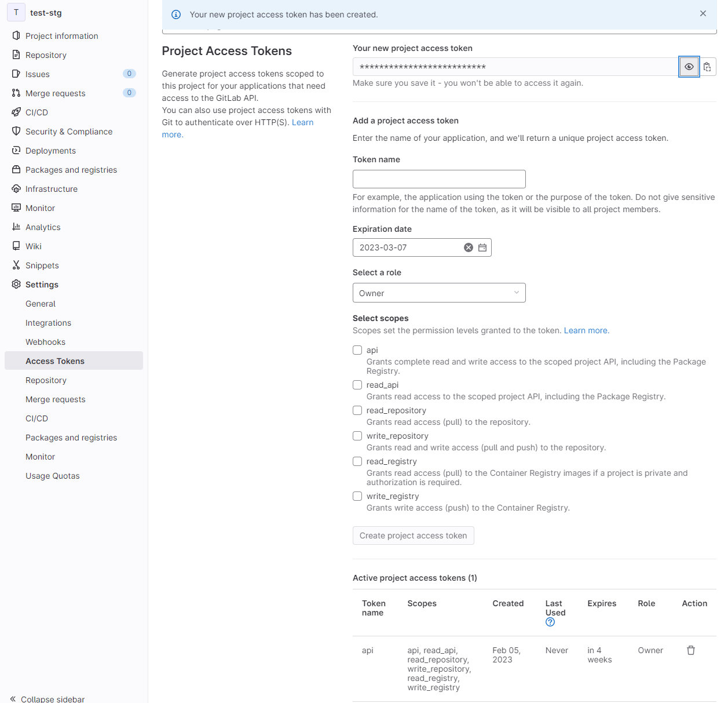This screenshot has width=728, height=703.
Task: Check the read_repository scope
Action: (x=357, y=410)
